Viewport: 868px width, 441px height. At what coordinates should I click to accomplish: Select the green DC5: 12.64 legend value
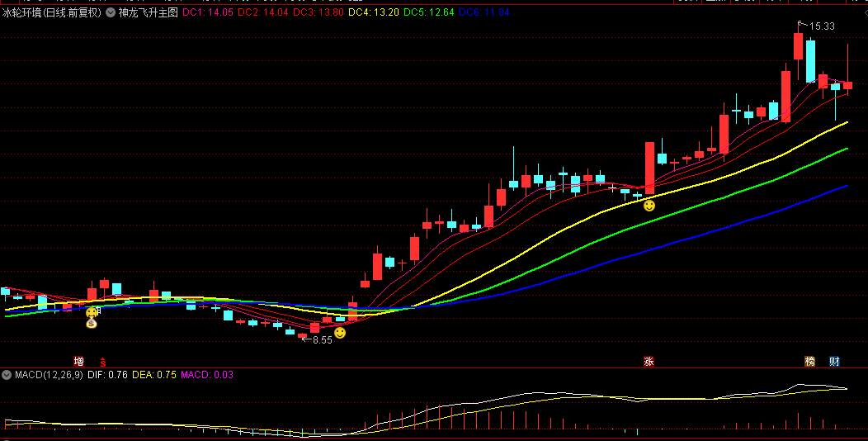tap(429, 12)
